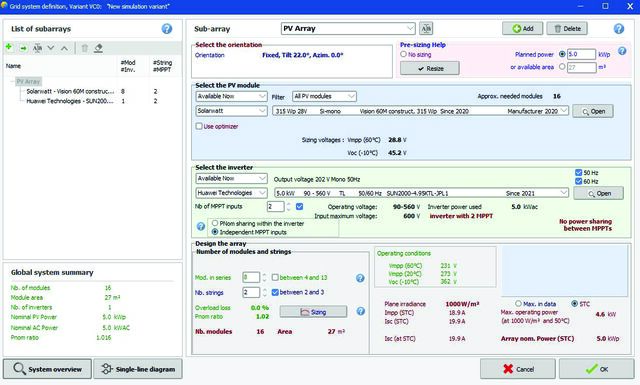Click Nb of MPPT inputs field
640x385 pixels.
[276, 207]
